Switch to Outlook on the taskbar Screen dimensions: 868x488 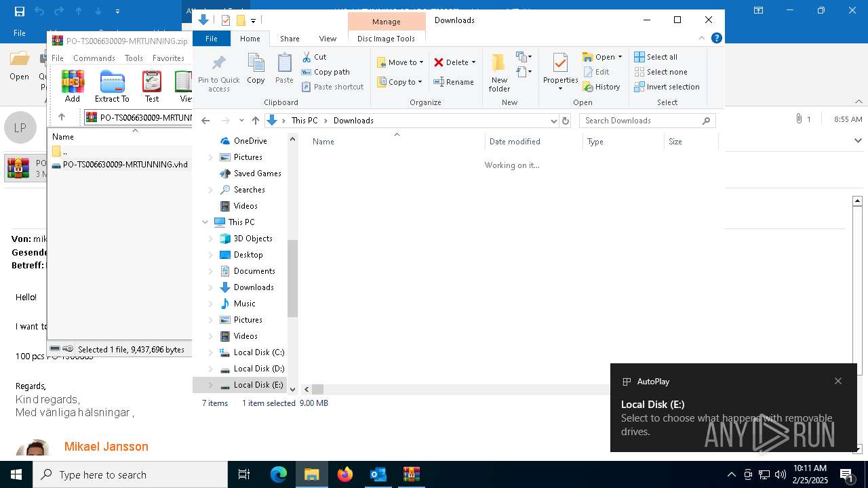coord(378,474)
